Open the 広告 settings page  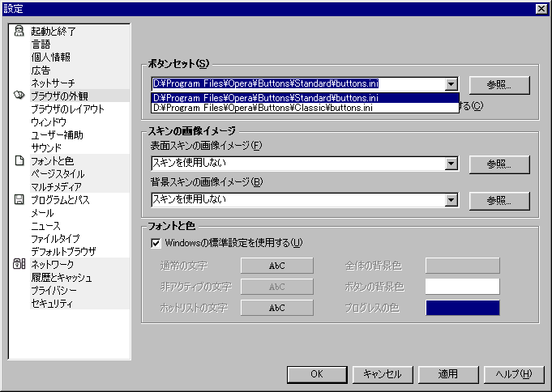(x=41, y=70)
